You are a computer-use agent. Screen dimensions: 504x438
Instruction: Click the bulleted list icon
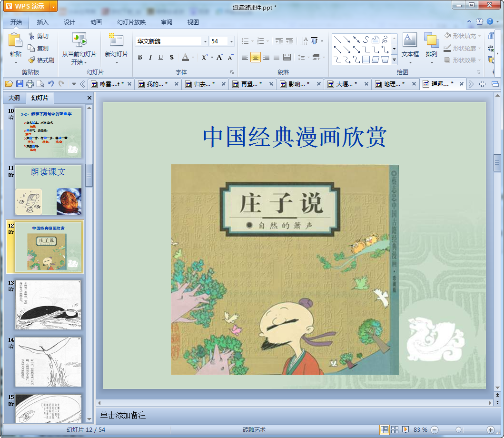[245, 41]
